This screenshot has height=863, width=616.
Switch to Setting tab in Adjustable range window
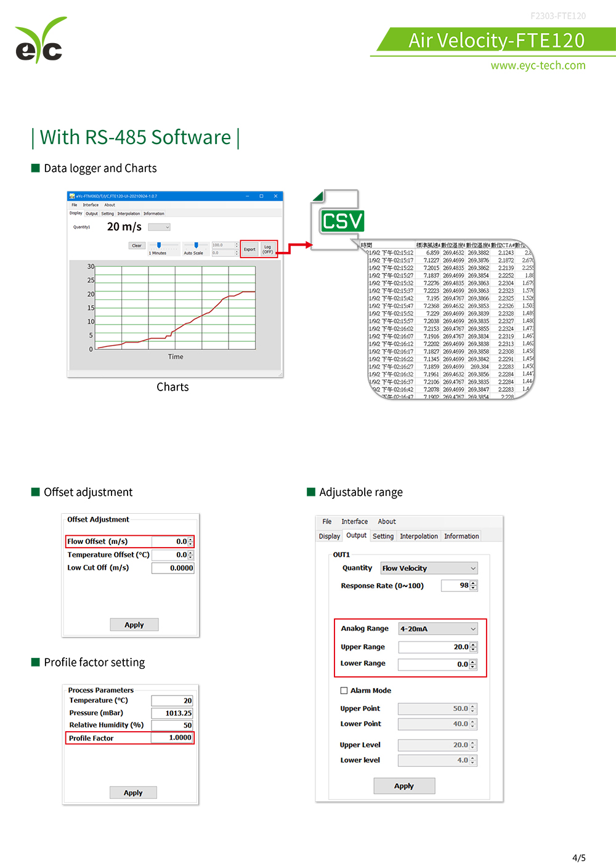383,536
